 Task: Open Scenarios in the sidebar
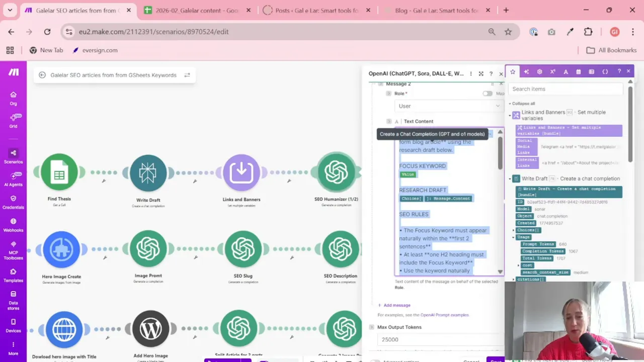tap(14, 156)
